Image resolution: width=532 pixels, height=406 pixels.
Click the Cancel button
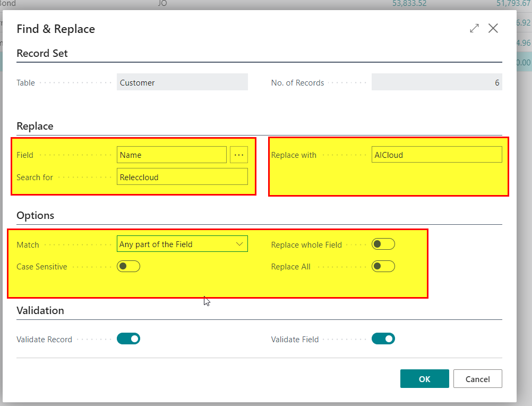pos(477,379)
